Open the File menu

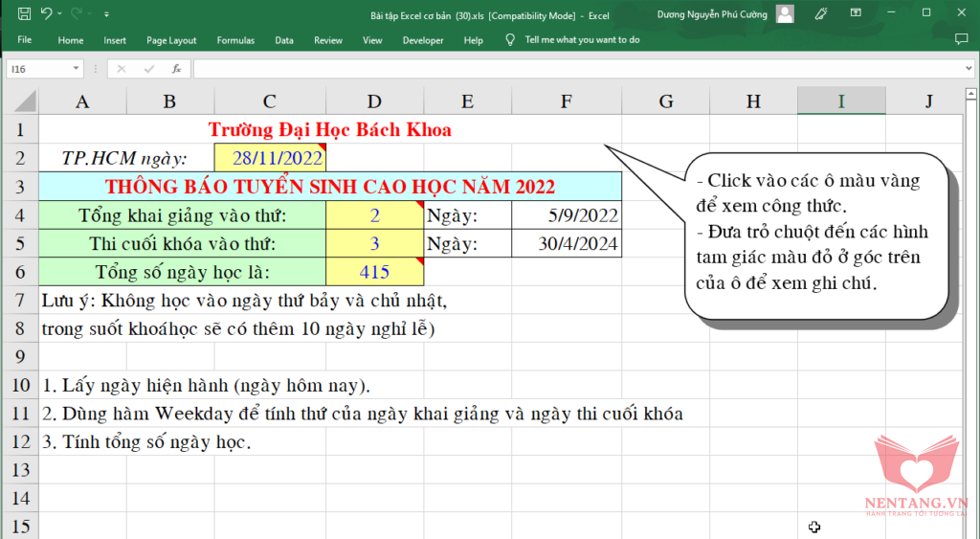click(25, 40)
